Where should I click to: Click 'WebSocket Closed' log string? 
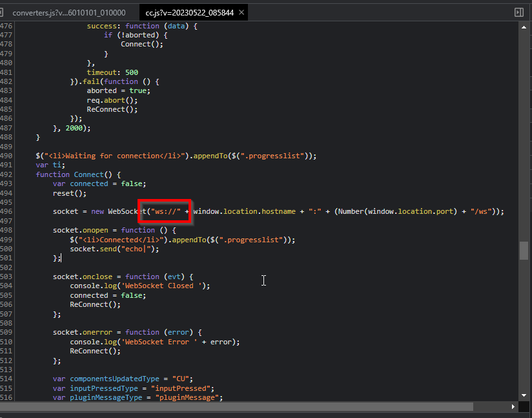point(161,286)
